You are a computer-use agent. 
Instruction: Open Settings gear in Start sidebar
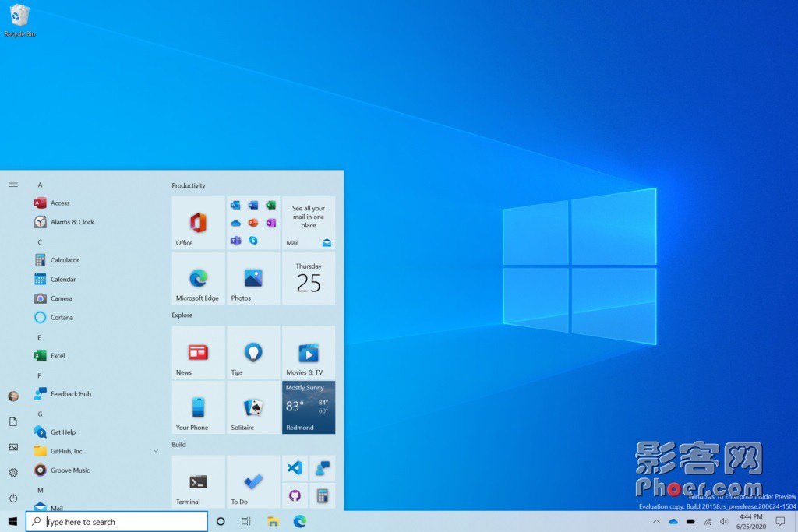(13, 473)
